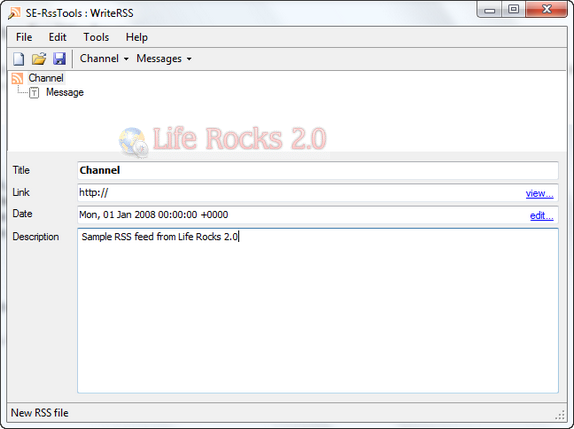
Task: Click the Title field label
Action: tap(21, 170)
